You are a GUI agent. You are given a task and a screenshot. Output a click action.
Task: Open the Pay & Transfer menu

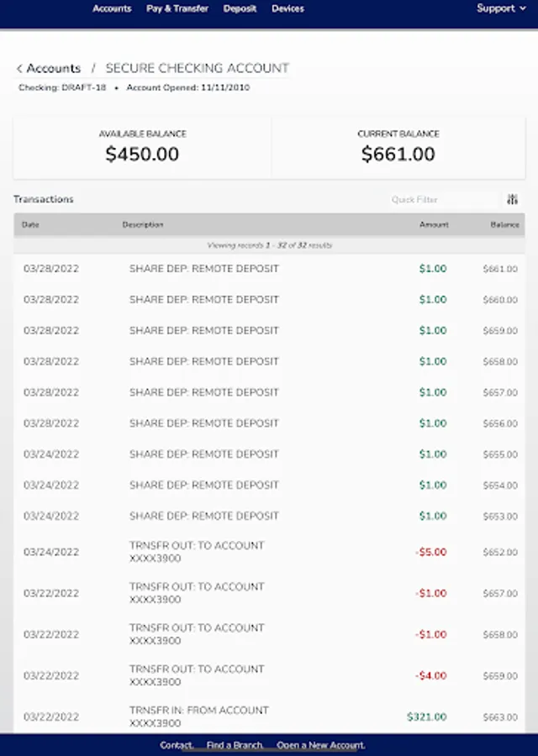click(177, 8)
